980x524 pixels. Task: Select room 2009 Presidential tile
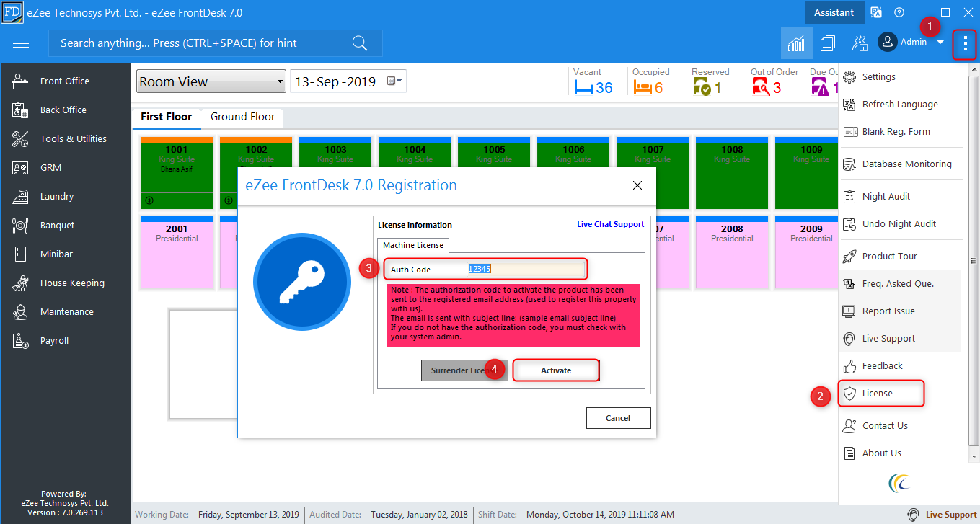coord(805,252)
